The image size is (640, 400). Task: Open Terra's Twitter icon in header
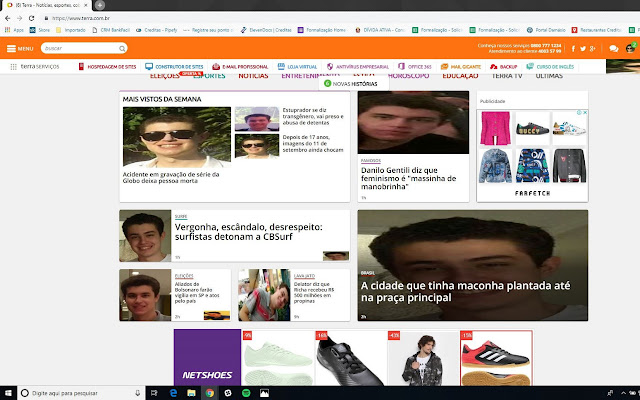[583, 49]
